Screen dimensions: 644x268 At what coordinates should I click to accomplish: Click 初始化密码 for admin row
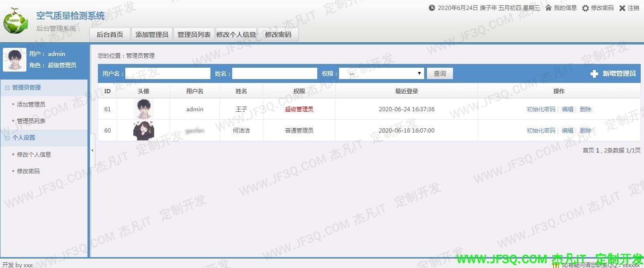pos(541,109)
